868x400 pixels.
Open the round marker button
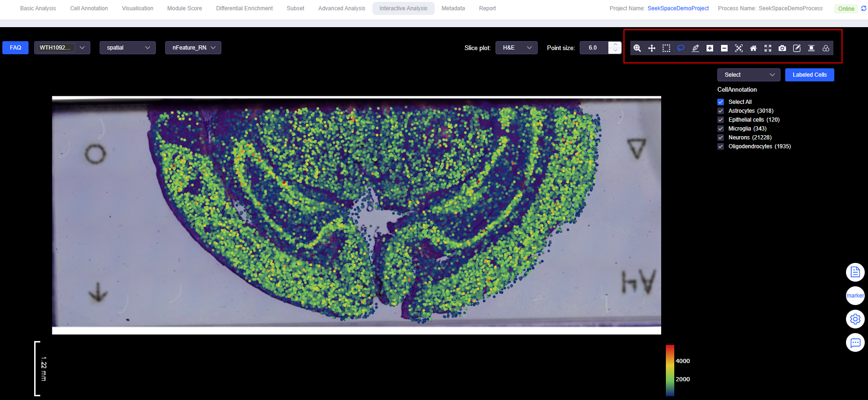click(855, 296)
